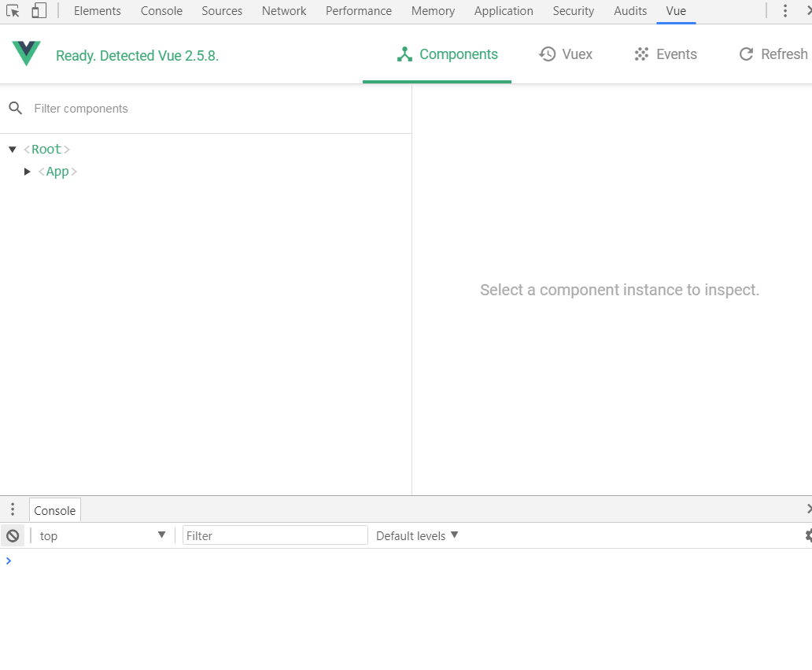Open console settings gear icon

point(808,535)
